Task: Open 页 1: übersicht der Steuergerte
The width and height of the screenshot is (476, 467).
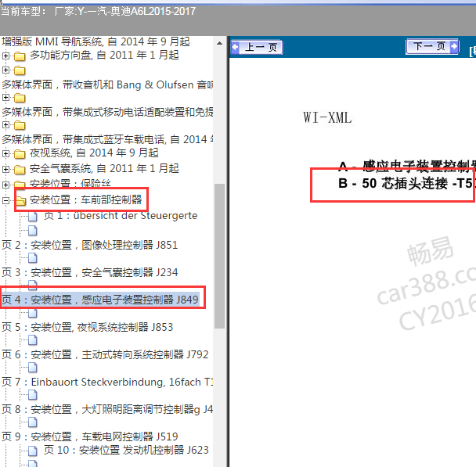Action: (x=121, y=216)
